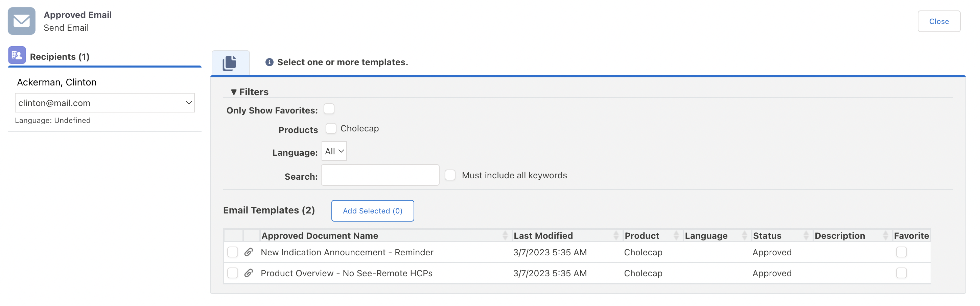
Task: Collapse the Filters section
Action: pos(234,92)
